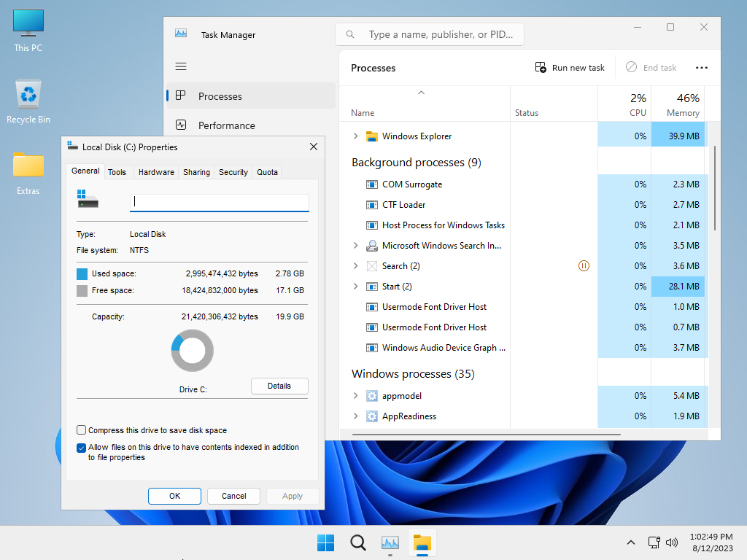Click Cancel in Properties dialog

[234, 496]
